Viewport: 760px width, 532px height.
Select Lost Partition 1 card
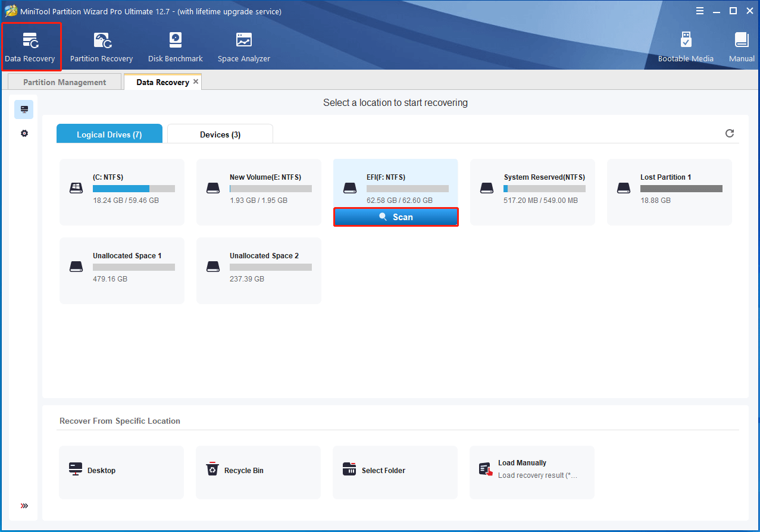point(670,192)
